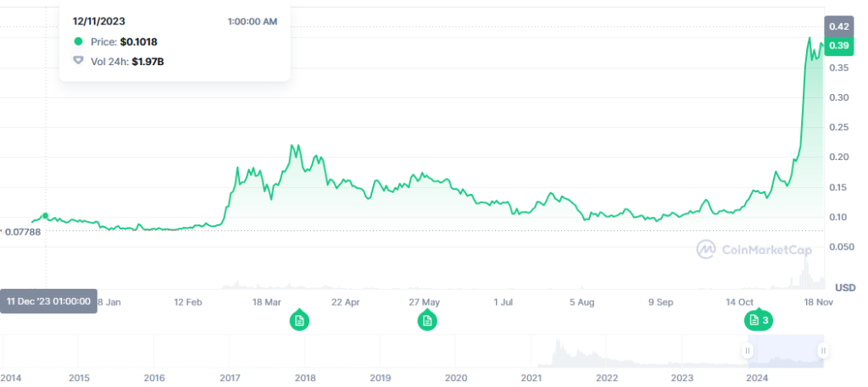Grab the right handle of the range selector
The width and height of the screenshot is (868, 387).
821,351
